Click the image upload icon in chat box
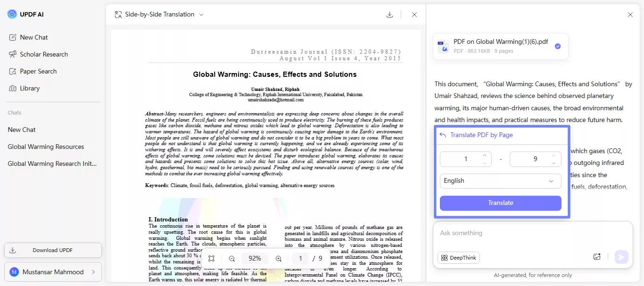644x286 pixels. point(597,256)
